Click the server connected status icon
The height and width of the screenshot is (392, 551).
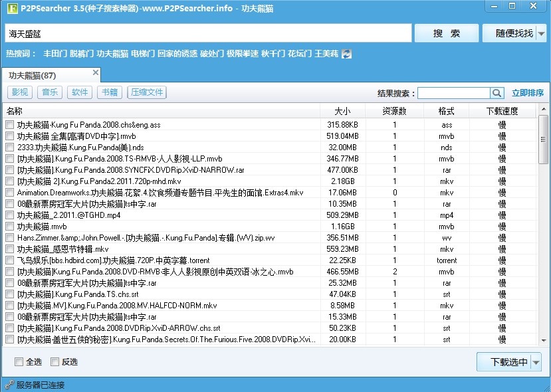[9, 385]
